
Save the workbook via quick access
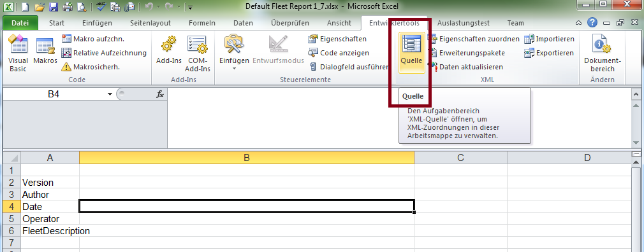tap(54, 6)
